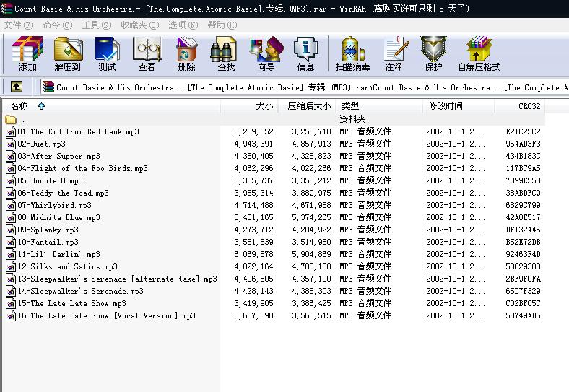The width and height of the screenshot is (569, 392).
Task: Click the 删除 (Delete) toolbar icon
Action: point(186,53)
